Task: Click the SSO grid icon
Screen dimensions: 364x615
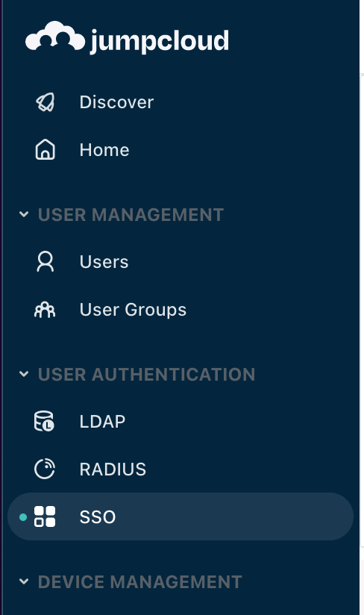Action: 45,516
